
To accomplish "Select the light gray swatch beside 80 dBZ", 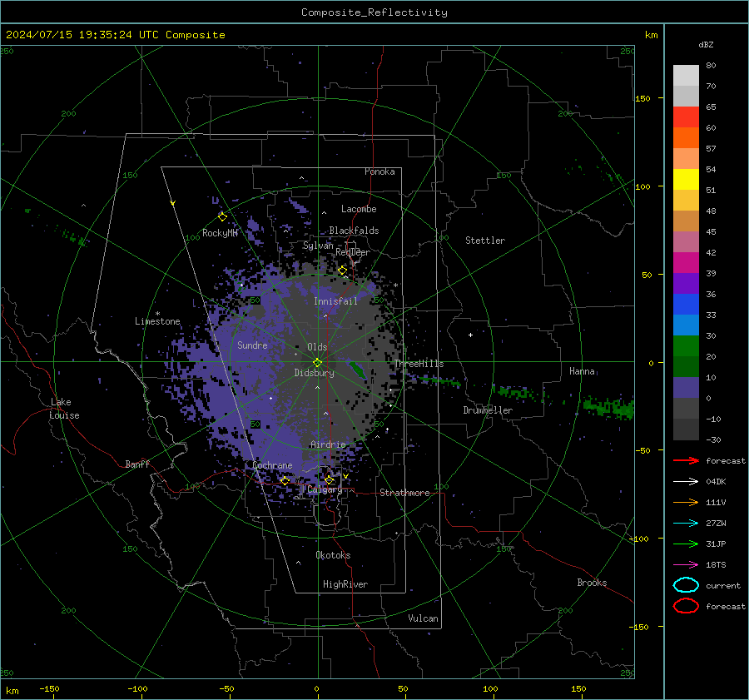I will [686, 76].
